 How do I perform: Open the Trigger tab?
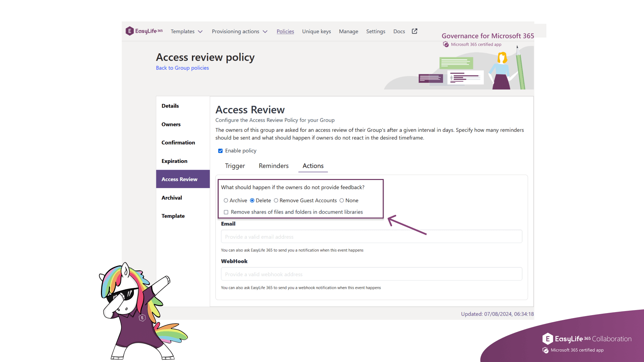[x=235, y=166]
